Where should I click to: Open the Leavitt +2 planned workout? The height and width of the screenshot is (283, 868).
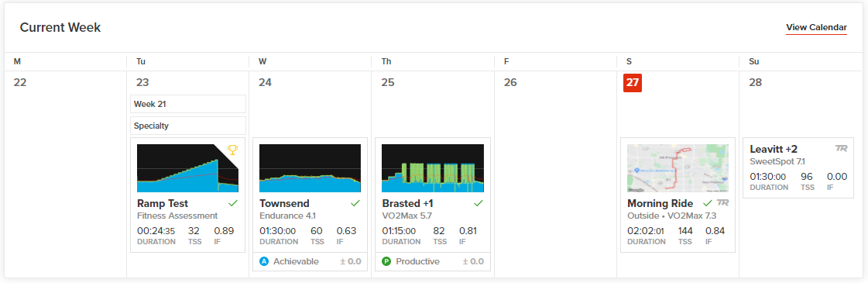pos(798,167)
